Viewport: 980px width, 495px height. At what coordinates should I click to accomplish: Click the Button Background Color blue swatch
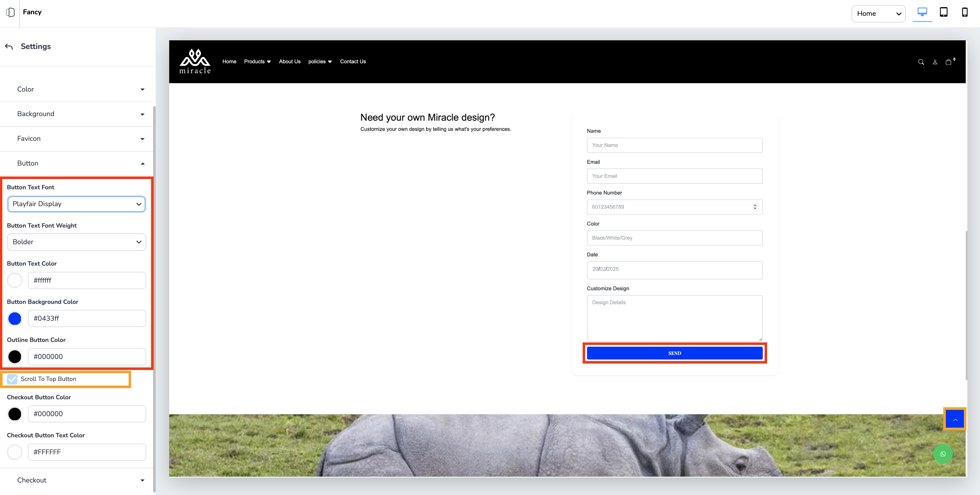point(15,318)
